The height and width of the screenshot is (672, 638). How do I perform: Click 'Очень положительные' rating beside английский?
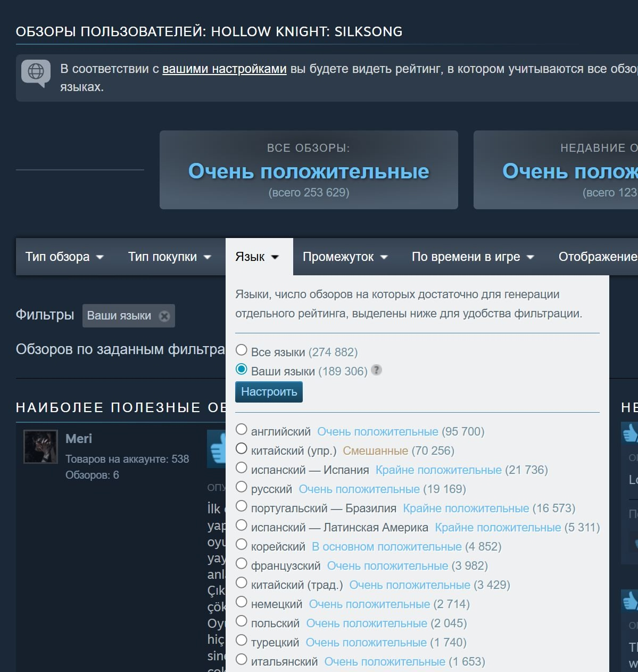pyautogui.click(x=378, y=431)
